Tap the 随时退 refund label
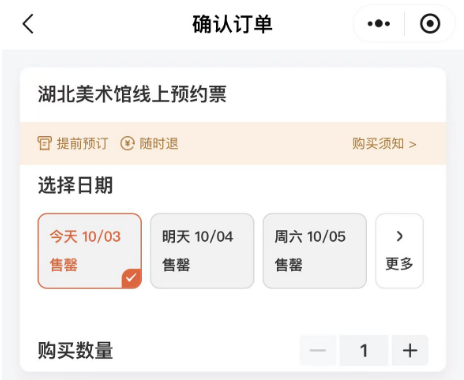Viewport: 464px width, 380px height. (x=159, y=144)
